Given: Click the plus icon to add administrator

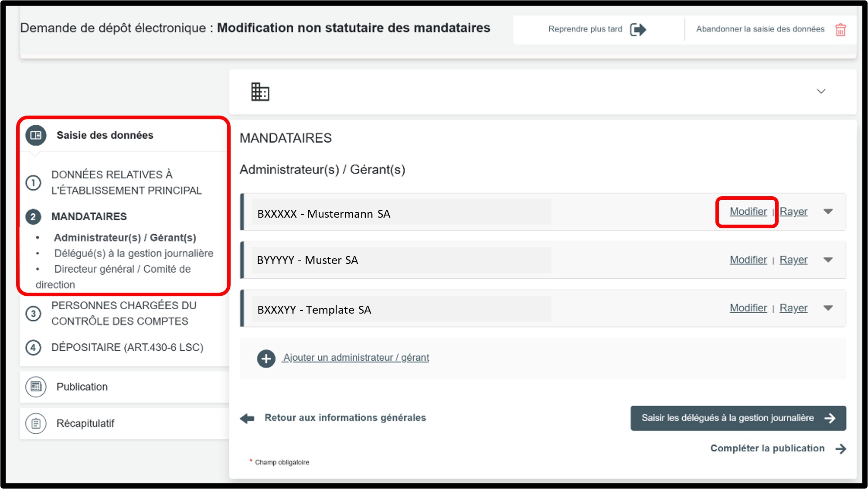Looking at the screenshot, I should [266, 359].
